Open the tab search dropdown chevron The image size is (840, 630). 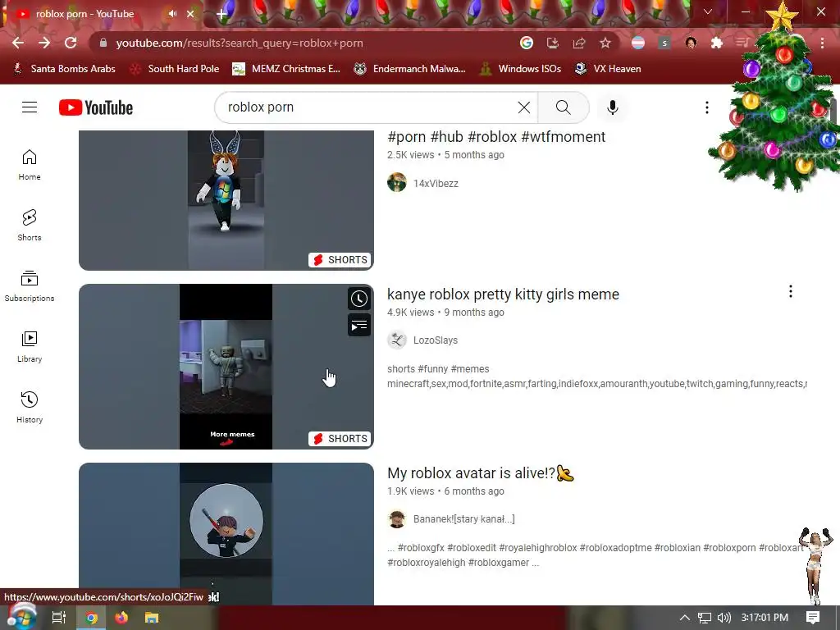click(x=708, y=11)
